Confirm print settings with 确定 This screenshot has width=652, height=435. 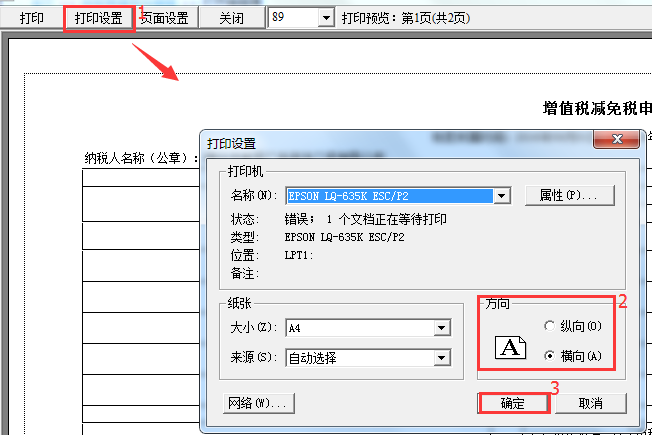(x=513, y=403)
